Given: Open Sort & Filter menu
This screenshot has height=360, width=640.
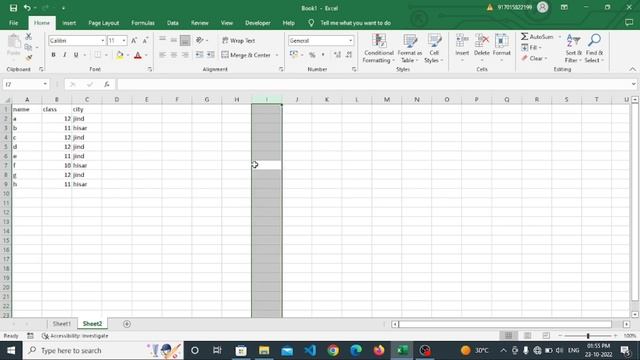Looking at the screenshot, I should [573, 48].
